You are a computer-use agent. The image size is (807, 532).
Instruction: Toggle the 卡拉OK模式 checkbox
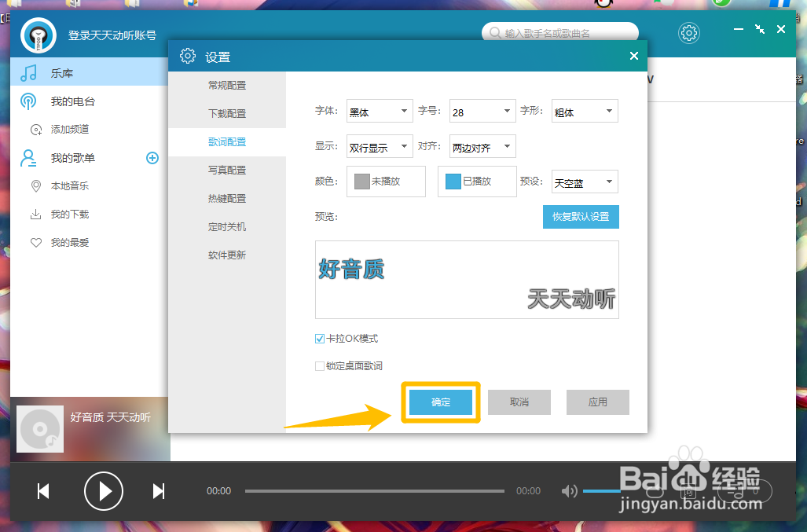(320, 339)
